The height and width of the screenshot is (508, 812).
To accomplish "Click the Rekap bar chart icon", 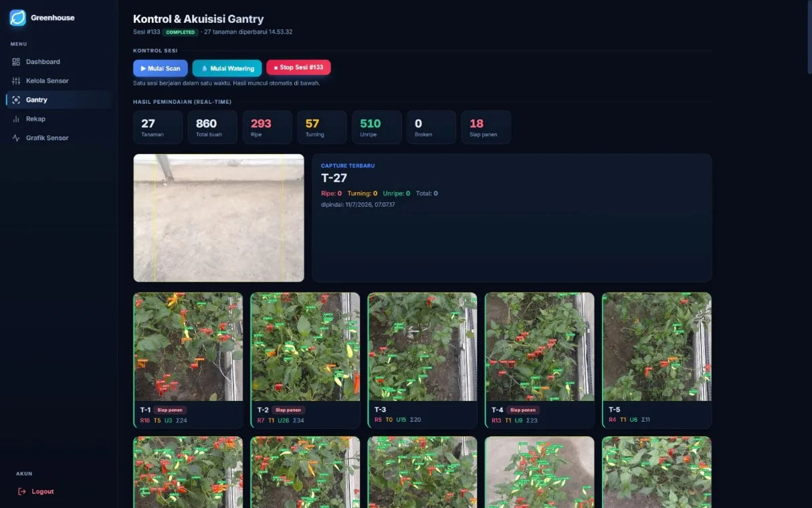I will pyautogui.click(x=17, y=119).
